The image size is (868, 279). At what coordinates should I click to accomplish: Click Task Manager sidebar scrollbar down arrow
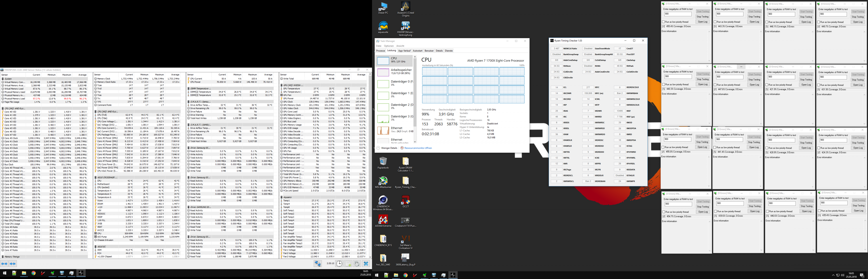click(x=415, y=142)
